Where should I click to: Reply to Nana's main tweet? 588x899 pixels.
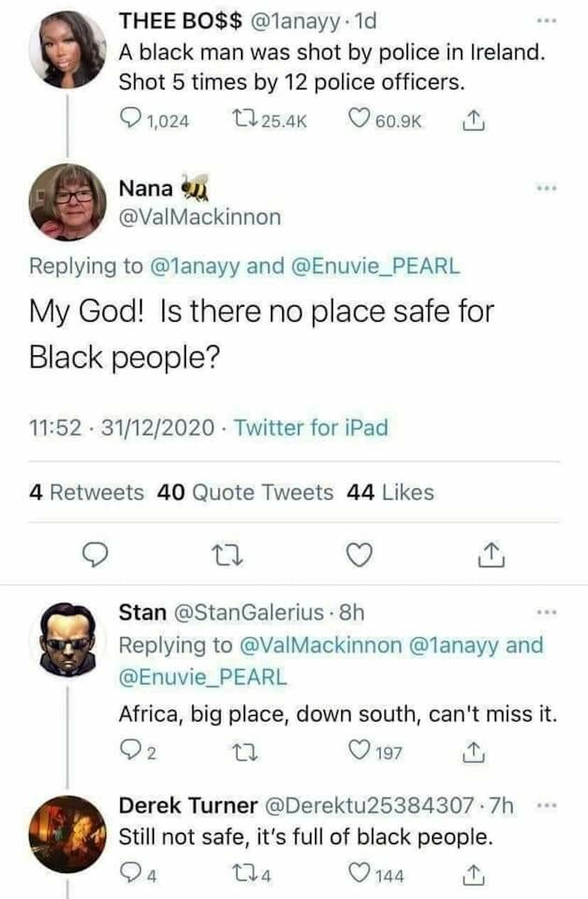94,555
